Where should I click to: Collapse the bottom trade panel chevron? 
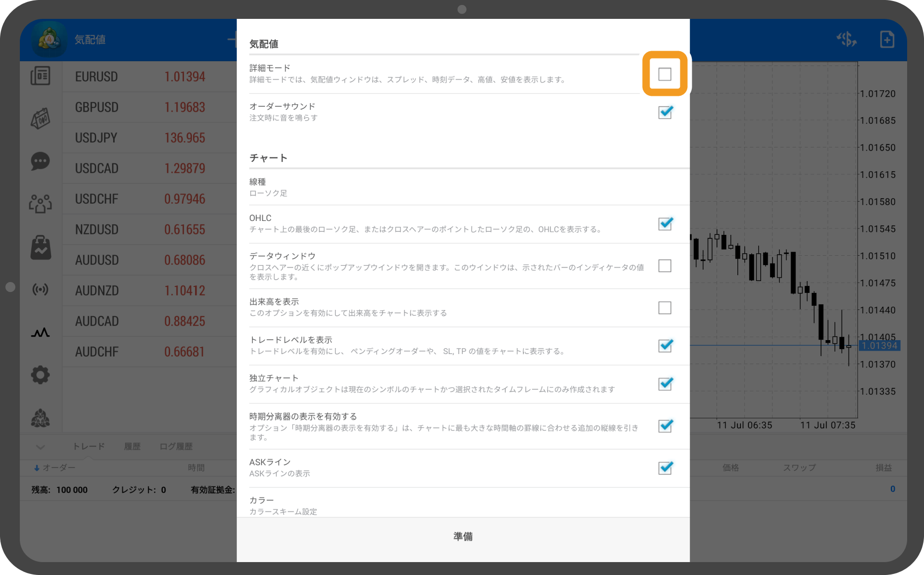coord(40,446)
